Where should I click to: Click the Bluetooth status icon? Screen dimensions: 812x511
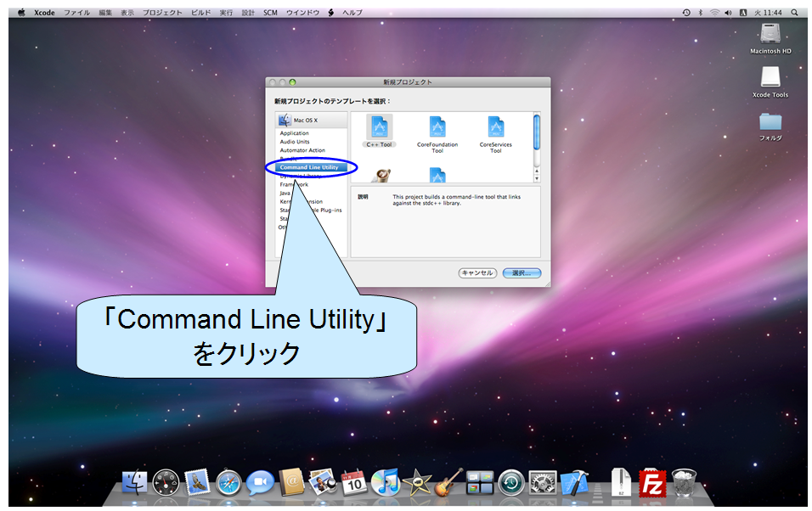coord(701,13)
